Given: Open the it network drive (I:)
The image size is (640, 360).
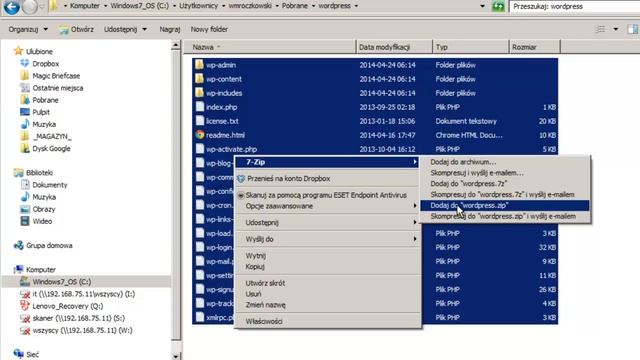Looking at the screenshot, I should click(x=83, y=294).
